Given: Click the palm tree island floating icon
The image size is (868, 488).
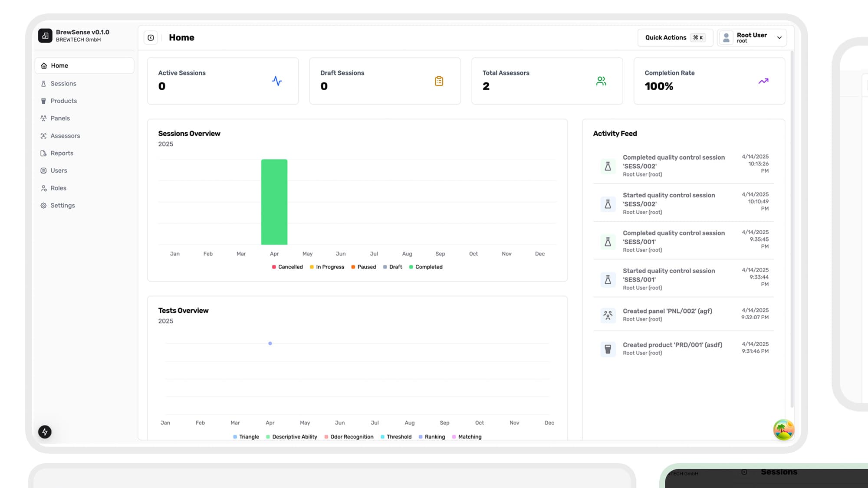Looking at the screenshot, I should (784, 430).
